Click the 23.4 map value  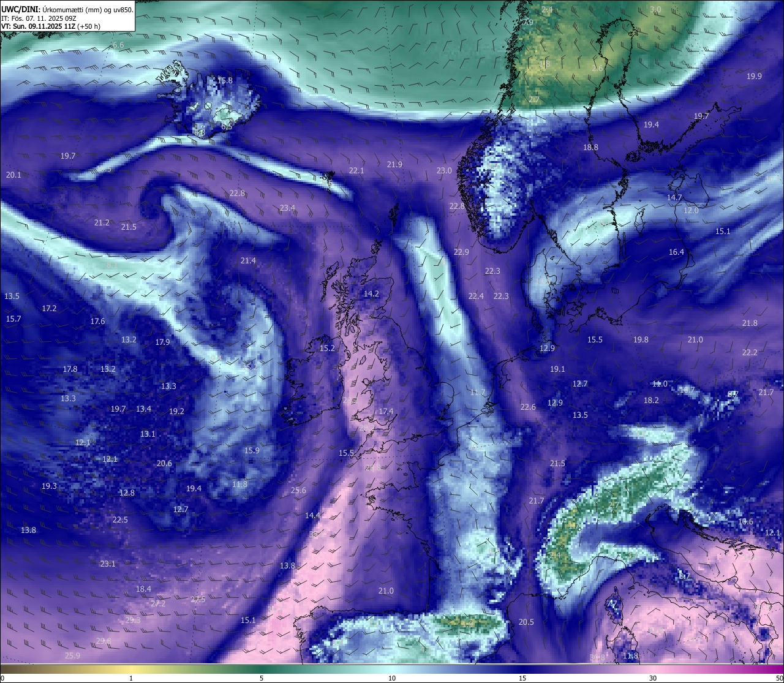[x=287, y=208]
